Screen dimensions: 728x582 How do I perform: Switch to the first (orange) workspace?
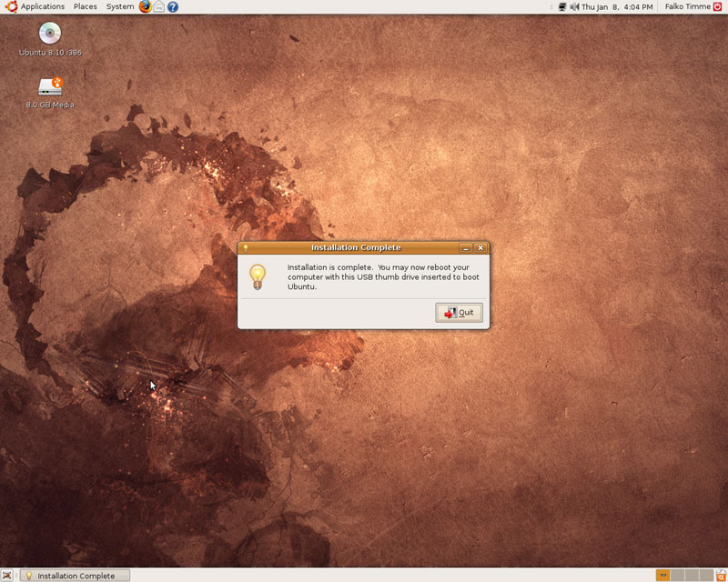tap(663, 576)
